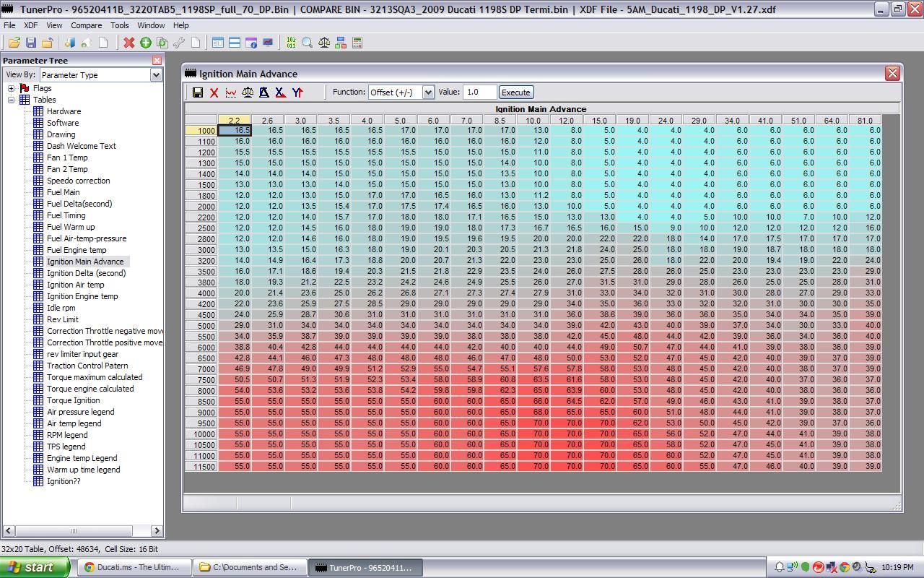
Task: Open the Compare menu
Action: 86,25
